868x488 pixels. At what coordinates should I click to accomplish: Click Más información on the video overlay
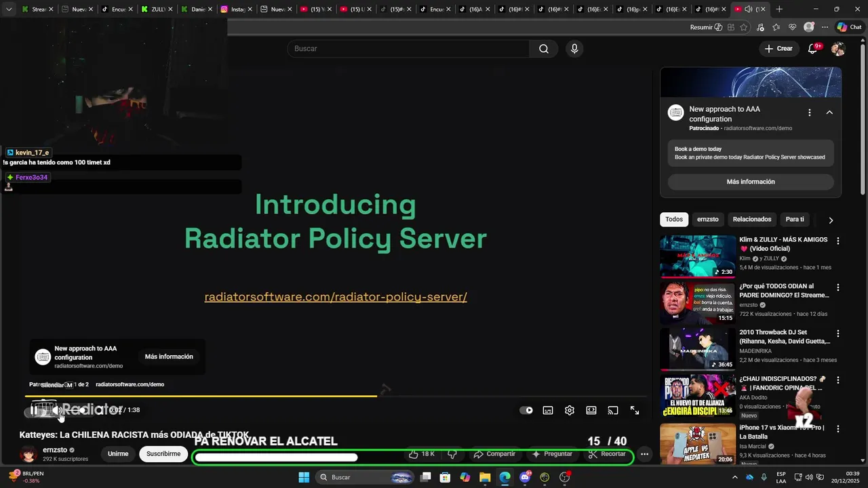[x=169, y=357]
